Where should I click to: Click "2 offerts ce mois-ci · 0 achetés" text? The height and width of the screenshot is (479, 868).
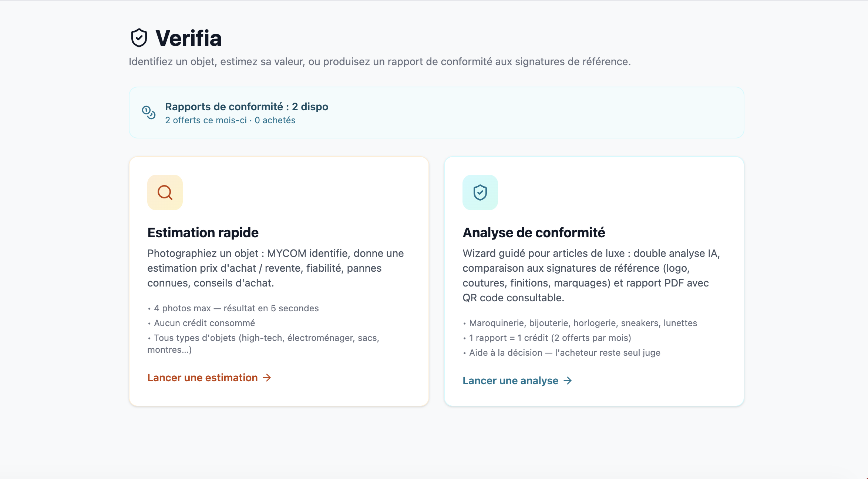coord(230,120)
